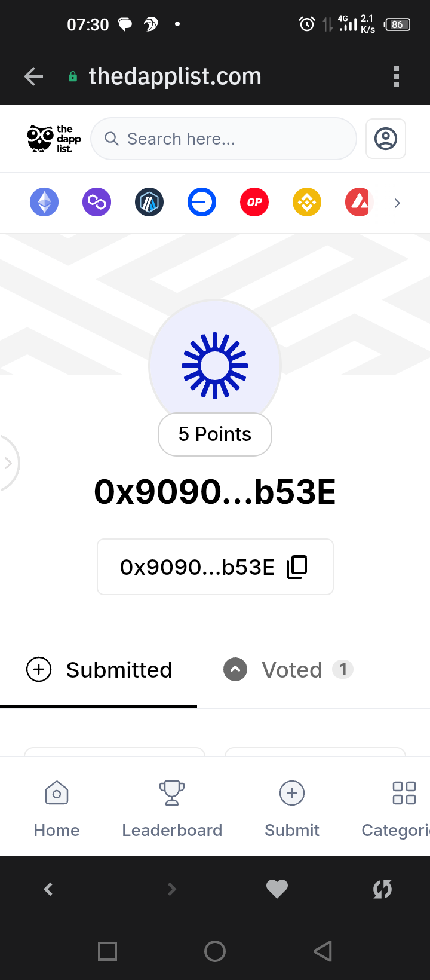Viewport: 430px width, 980px height.
Task: Switch to the Voted tab
Action: pos(288,670)
